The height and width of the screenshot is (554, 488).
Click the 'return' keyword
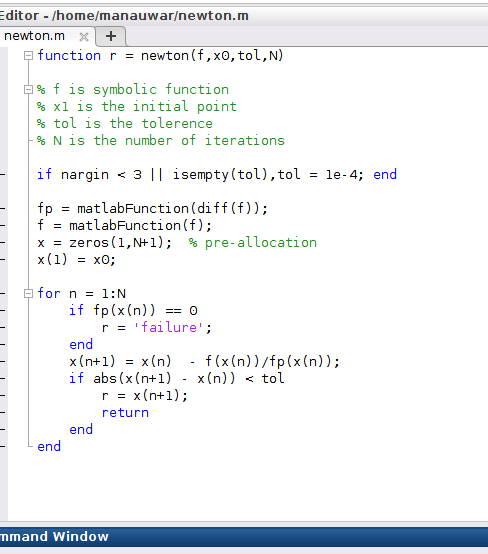125,412
